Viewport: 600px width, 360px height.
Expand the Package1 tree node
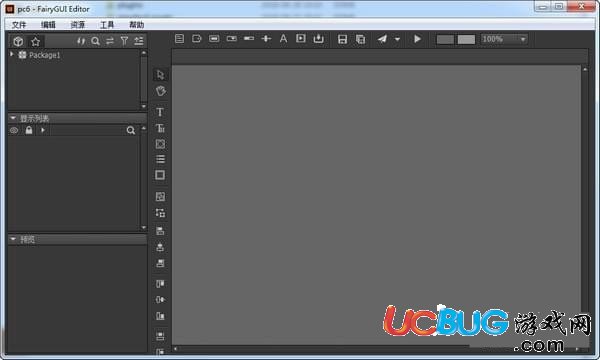coord(12,54)
